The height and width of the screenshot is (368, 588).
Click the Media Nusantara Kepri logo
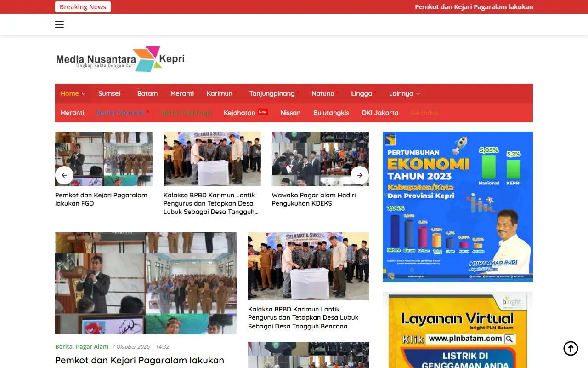pyautogui.click(x=120, y=59)
